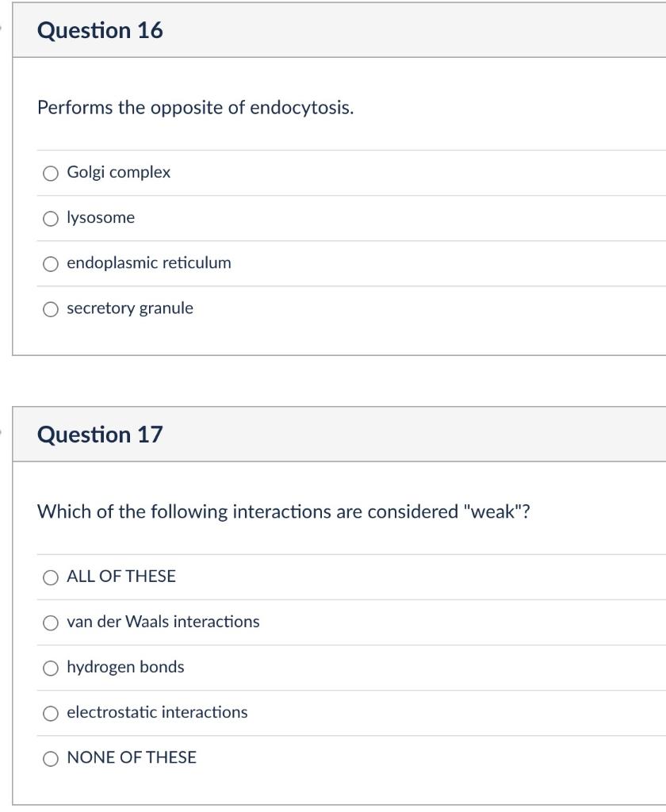Click the 'Golgi complex' answer label text

[x=118, y=172]
